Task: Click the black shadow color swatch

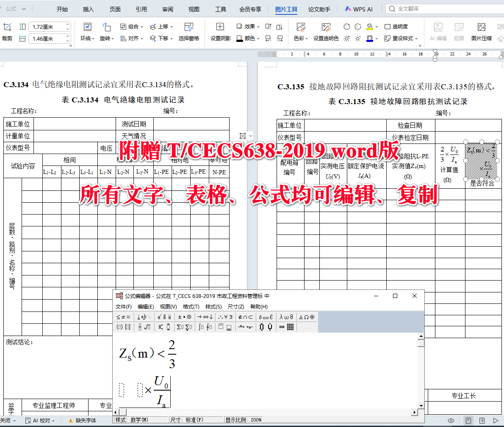Action: (x=239, y=39)
